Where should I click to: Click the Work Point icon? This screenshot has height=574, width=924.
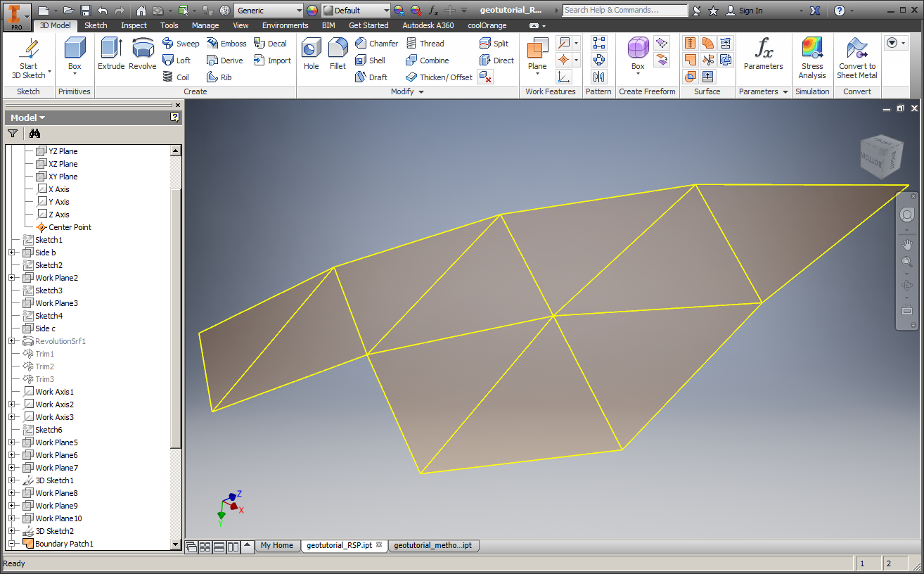click(x=564, y=60)
